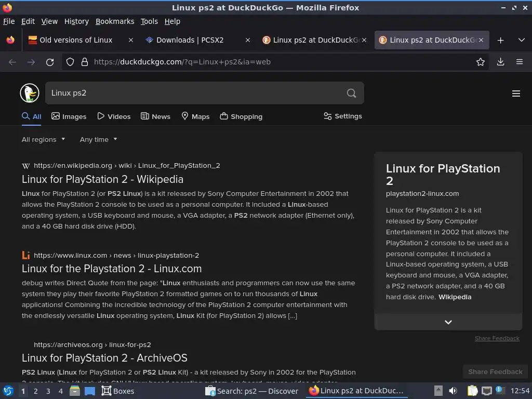
Task: Click the forward navigation arrow
Action: pyautogui.click(x=31, y=62)
